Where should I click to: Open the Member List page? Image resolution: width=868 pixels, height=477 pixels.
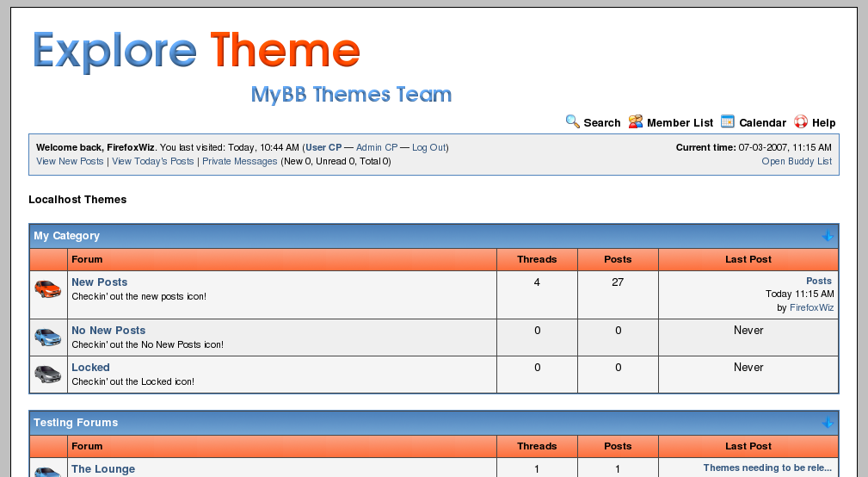[x=680, y=123]
